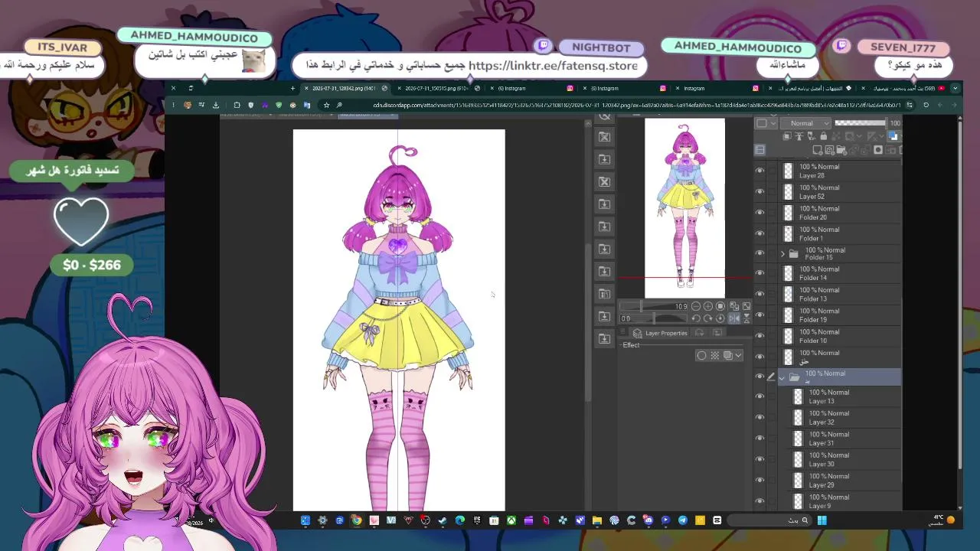The width and height of the screenshot is (980, 551).
Task: Select the Layer 31 row
Action: coord(840,439)
